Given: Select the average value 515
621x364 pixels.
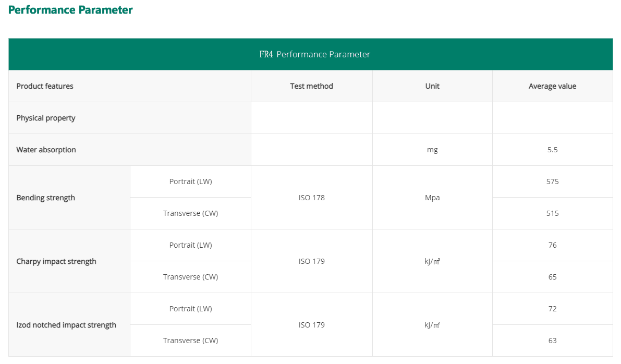Looking at the screenshot, I should click(x=552, y=213).
